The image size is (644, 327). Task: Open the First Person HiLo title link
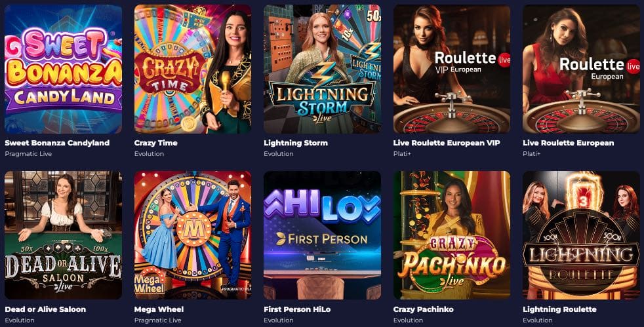coord(297,309)
